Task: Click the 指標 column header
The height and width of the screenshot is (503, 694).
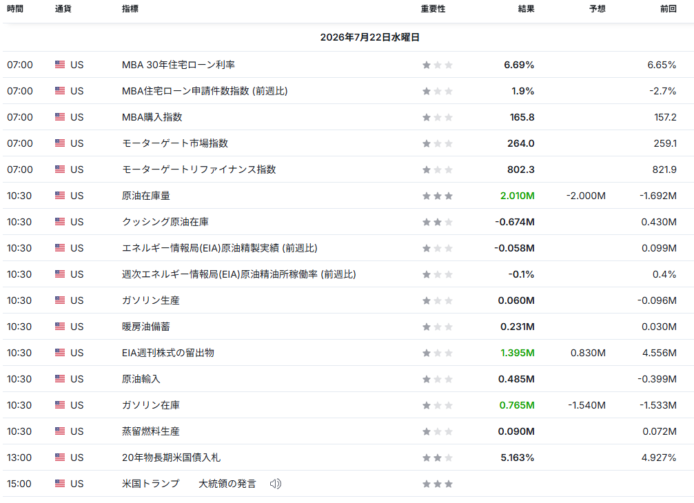Action: (130, 9)
